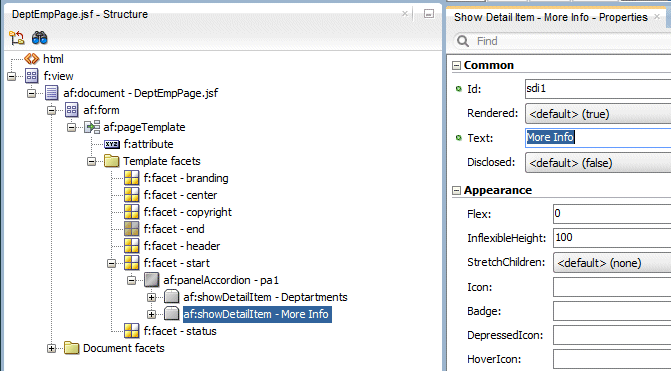Click the magnifier icon in Find box
Screen dimensions: 671x371
(463, 41)
